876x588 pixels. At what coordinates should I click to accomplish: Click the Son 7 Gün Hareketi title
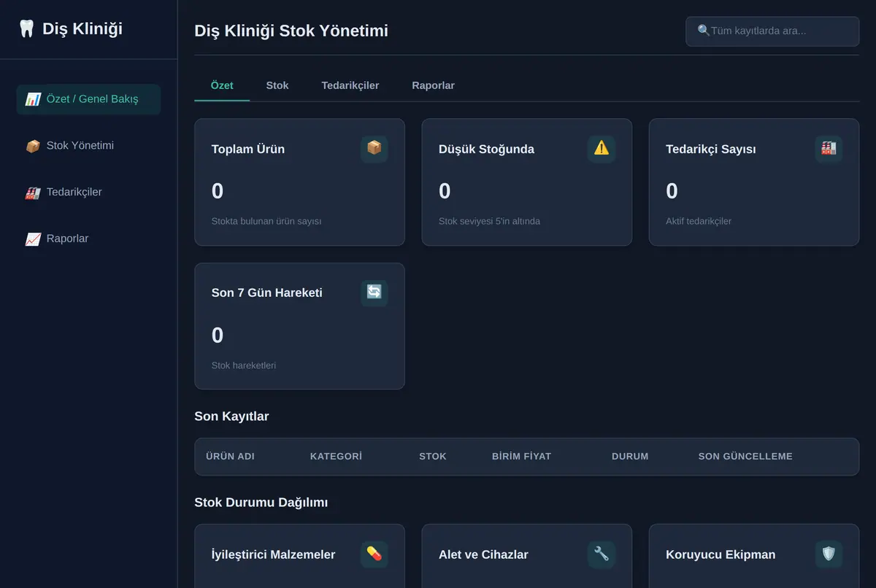[267, 293]
